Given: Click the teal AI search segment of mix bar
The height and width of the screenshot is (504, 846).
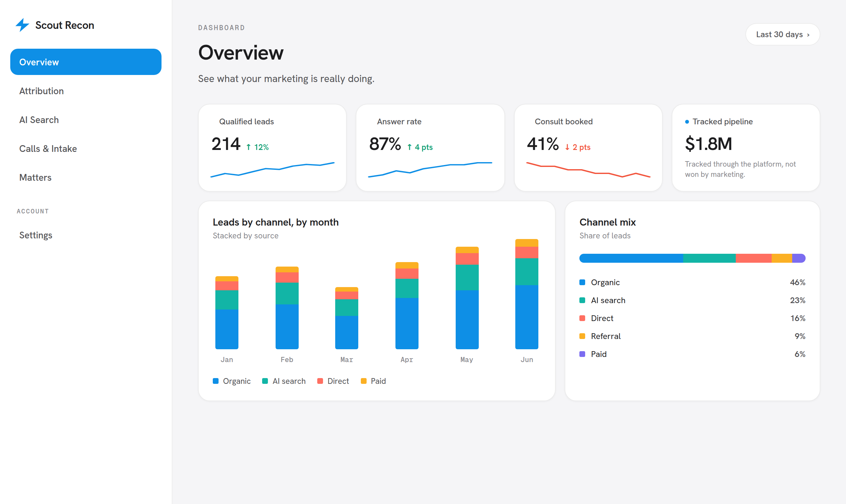Looking at the screenshot, I should pos(709,258).
